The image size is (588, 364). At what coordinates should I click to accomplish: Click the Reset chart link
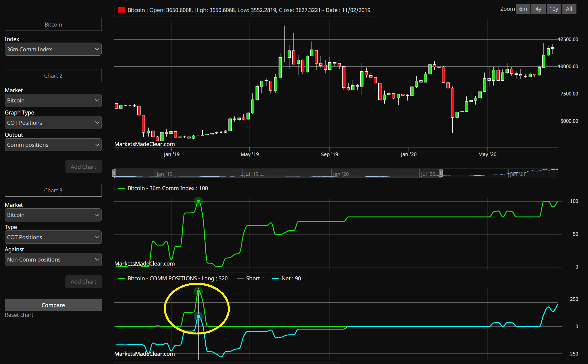click(x=19, y=315)
